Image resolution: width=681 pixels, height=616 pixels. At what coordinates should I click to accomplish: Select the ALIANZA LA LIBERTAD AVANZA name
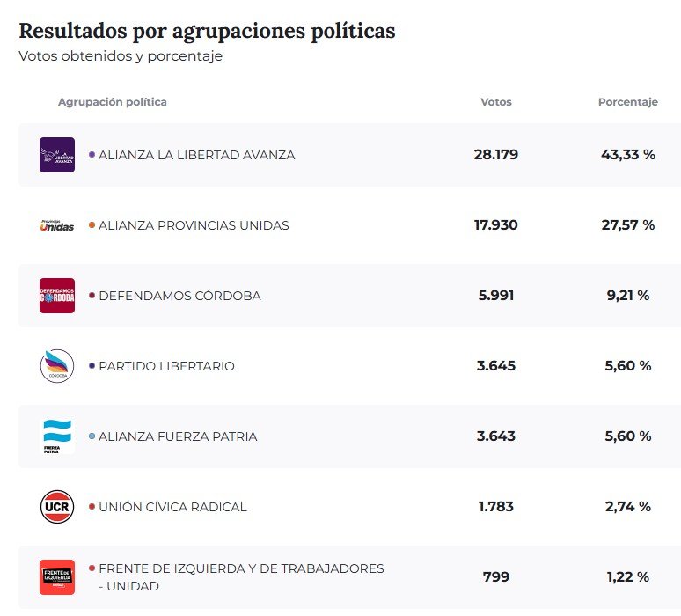point(197,155)
